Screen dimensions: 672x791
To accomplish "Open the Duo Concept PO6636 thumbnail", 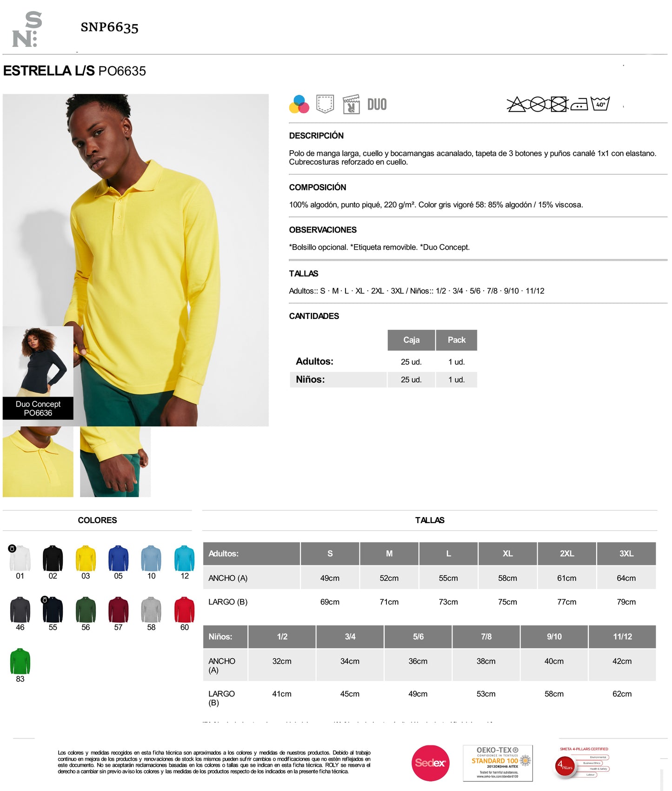I will click(x=38, y=373).
